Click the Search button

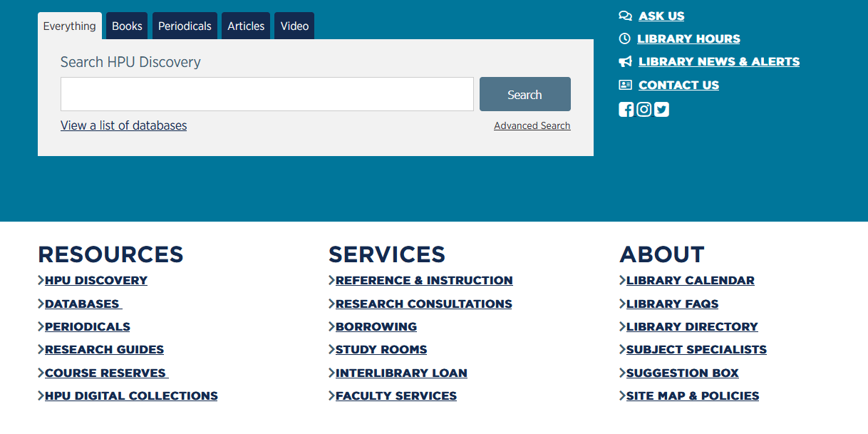(525, 94)
